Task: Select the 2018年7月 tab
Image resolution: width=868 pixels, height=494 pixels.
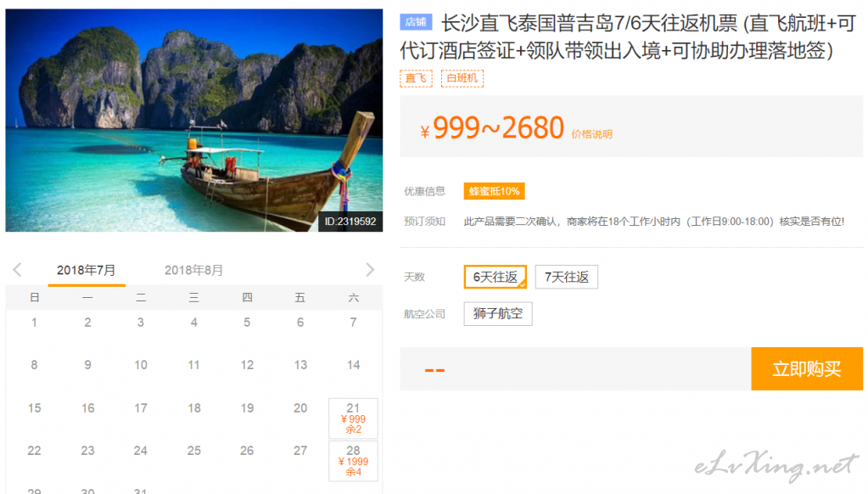Action: [87, 270]
